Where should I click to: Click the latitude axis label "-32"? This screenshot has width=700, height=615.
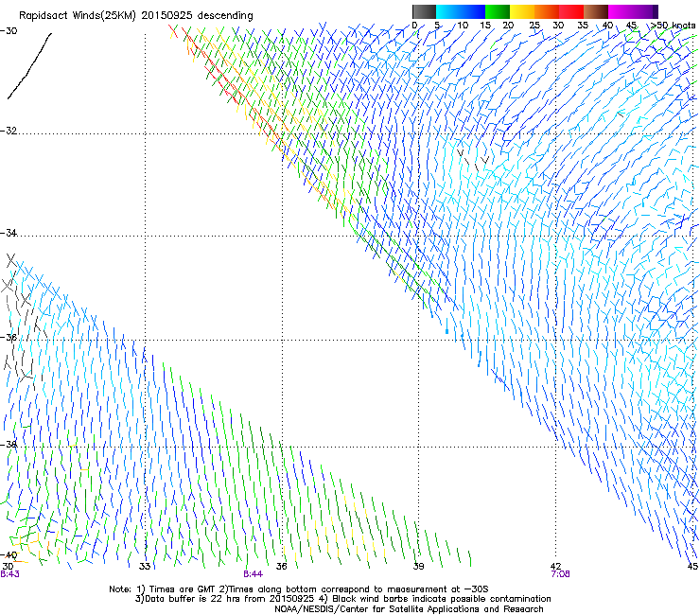pyautogui.click(x=9, y=131)
